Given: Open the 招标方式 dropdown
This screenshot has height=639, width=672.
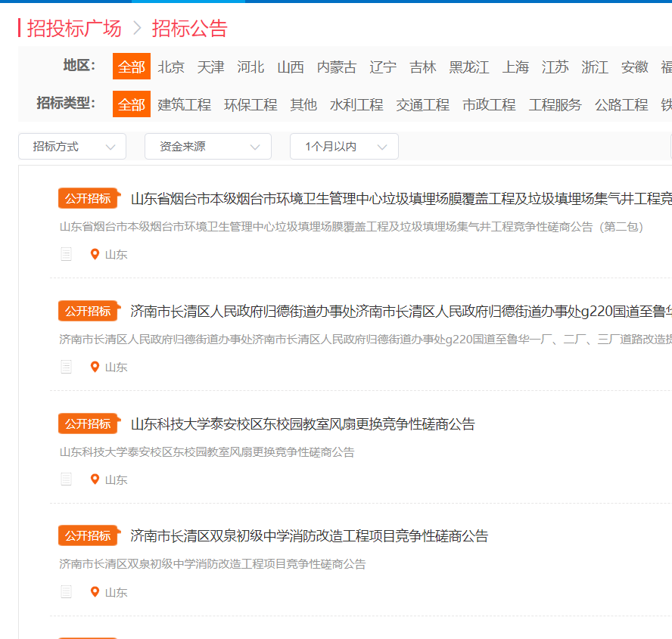Looking at the screenshot, I should [x=72, y=146].
